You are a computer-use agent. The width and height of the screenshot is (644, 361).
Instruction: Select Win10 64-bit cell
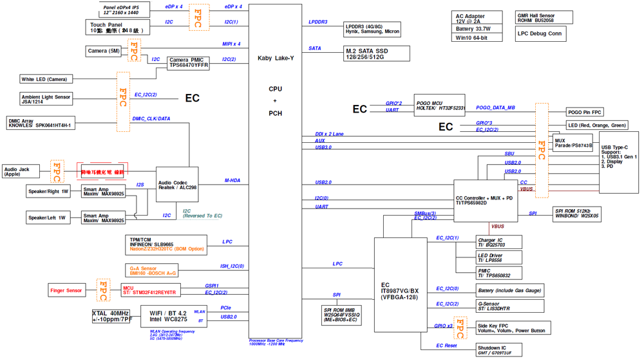pyautogui.click(x=477, y=38)
